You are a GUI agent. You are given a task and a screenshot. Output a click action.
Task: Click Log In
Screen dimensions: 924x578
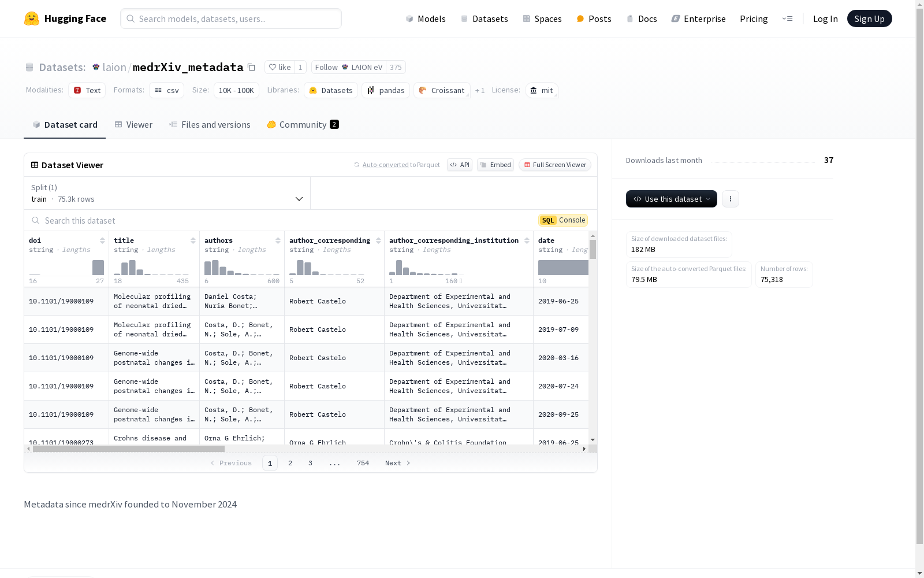coord(825,18)
